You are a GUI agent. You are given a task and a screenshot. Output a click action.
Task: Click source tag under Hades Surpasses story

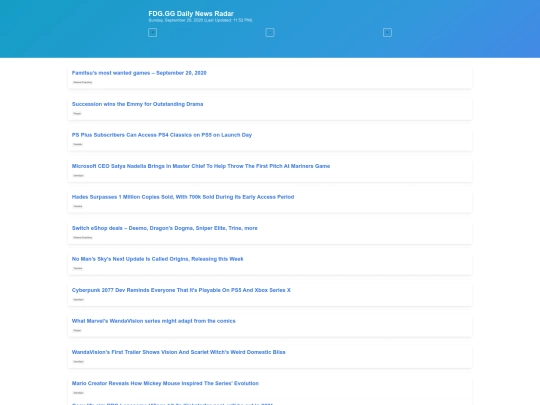click(78, 206)
